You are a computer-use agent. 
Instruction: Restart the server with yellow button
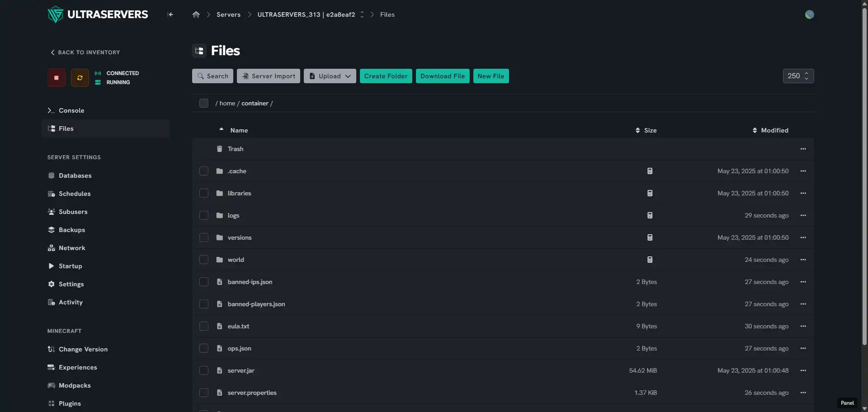point(80,78)
